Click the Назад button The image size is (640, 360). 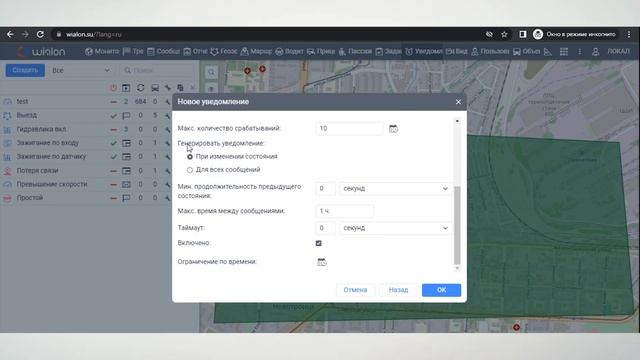pyautogui.click(x=398, y=290)
